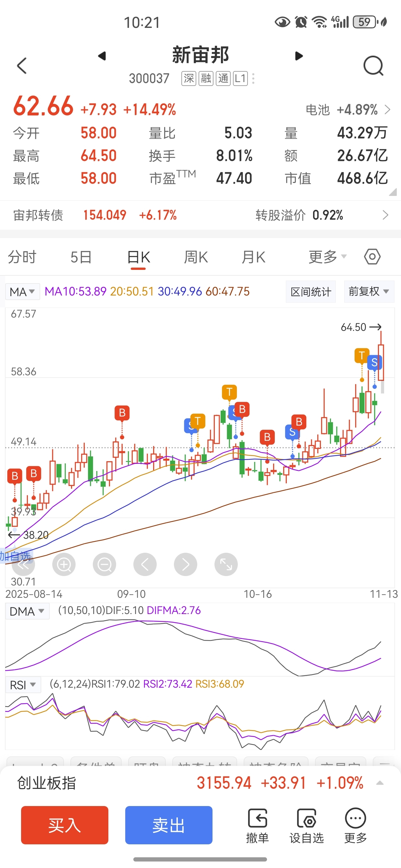Switch to the 分时 tab
This screenshot has width=401, height=868.
(22, 257)
